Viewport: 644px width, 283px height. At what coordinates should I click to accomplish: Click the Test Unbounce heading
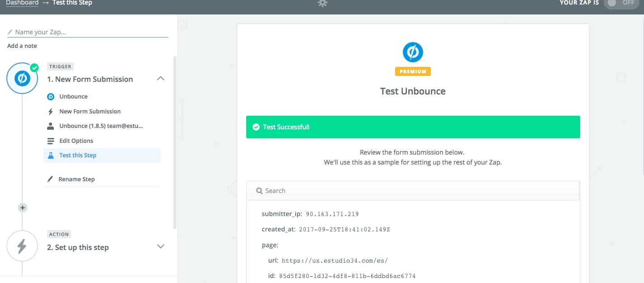(413, 91)
